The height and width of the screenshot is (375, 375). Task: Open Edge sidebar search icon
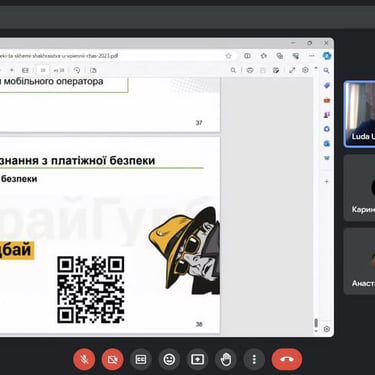coord(327,70)
